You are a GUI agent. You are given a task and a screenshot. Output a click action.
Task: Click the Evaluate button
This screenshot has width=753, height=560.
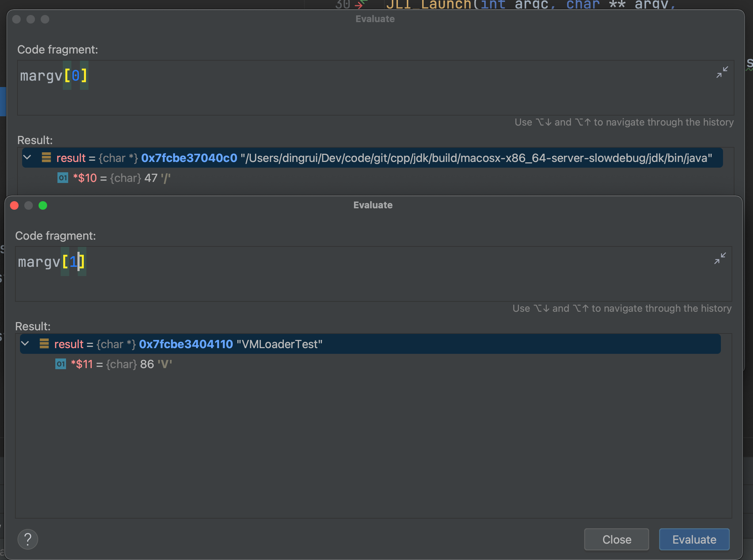694,539
